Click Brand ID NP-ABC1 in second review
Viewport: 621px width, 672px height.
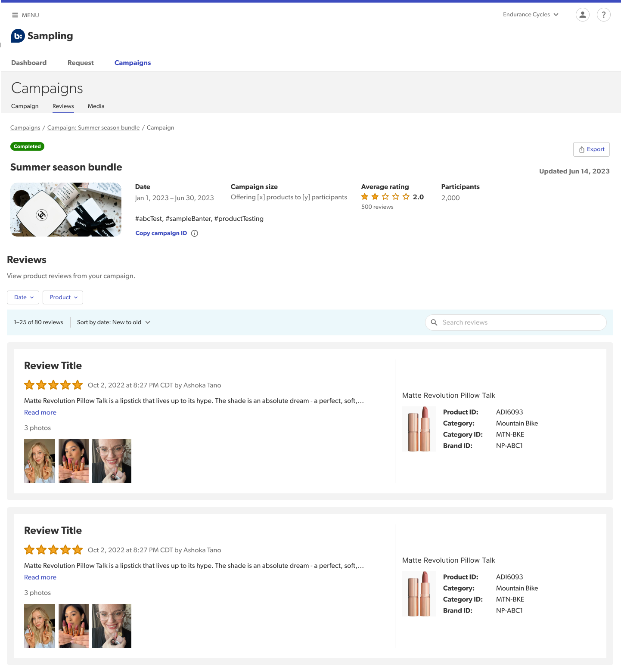tap(509, 611)
